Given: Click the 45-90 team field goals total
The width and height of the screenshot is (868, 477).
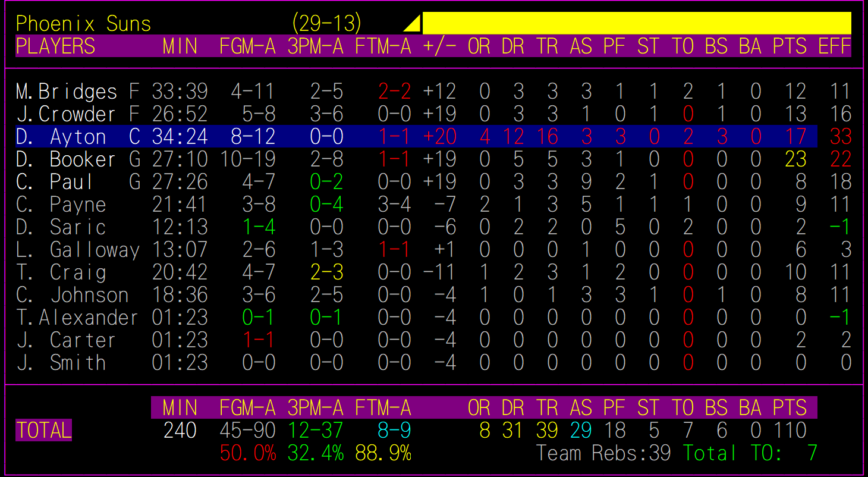Looking at the screenshot, I should tap(248, 431).
